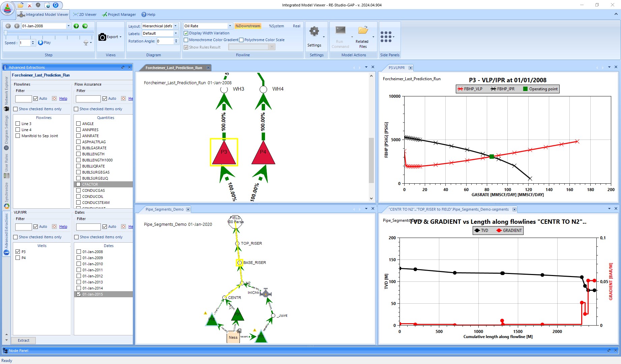Click the Advanced Extractions sidebar icon

click(6, 252)
